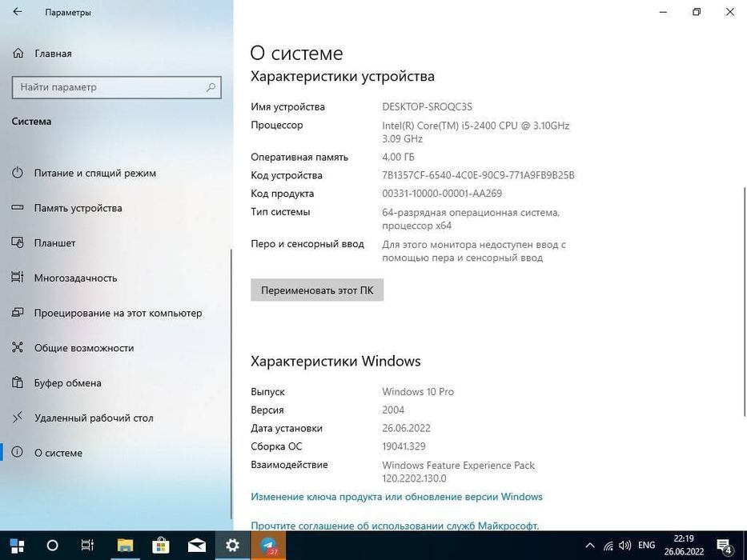Screen dimensions: 747x560
Task: Select OS build 19041.329
Action: coord(404,446)
